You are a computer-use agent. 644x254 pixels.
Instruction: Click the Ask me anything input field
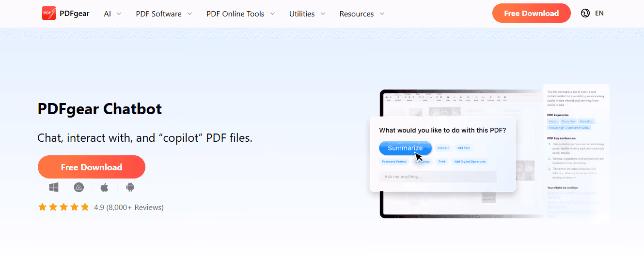[x=438, y=177]
